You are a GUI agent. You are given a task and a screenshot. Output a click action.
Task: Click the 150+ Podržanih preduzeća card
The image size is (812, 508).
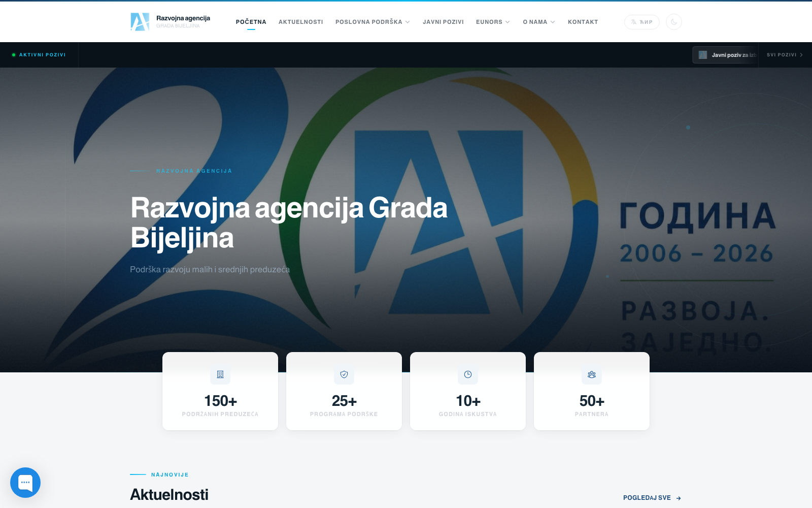[220, 391]
